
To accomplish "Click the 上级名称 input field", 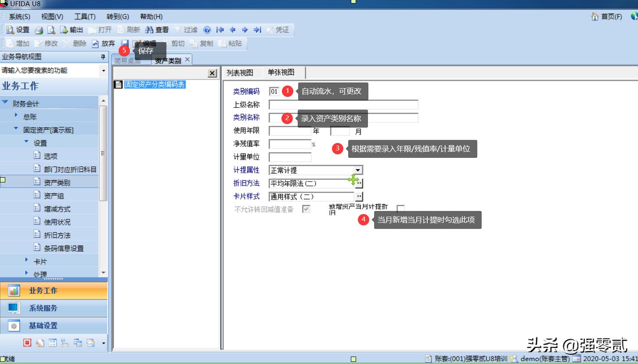I will [343, 105].
